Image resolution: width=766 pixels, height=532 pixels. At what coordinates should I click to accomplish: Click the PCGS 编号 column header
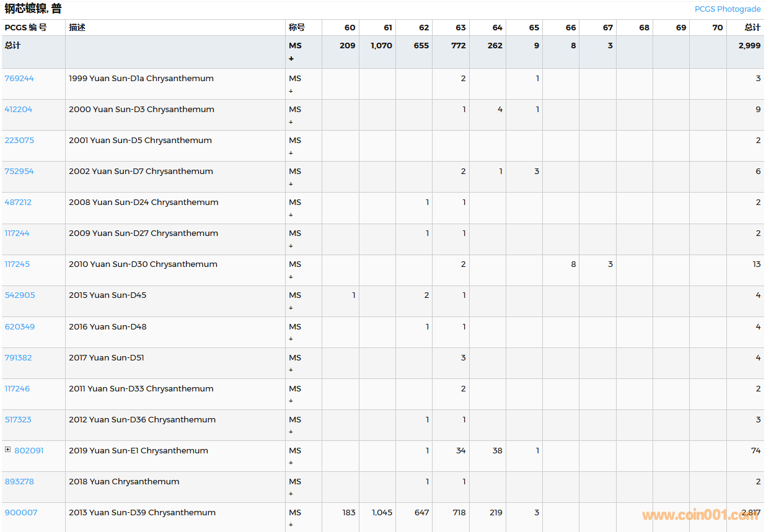25,27
